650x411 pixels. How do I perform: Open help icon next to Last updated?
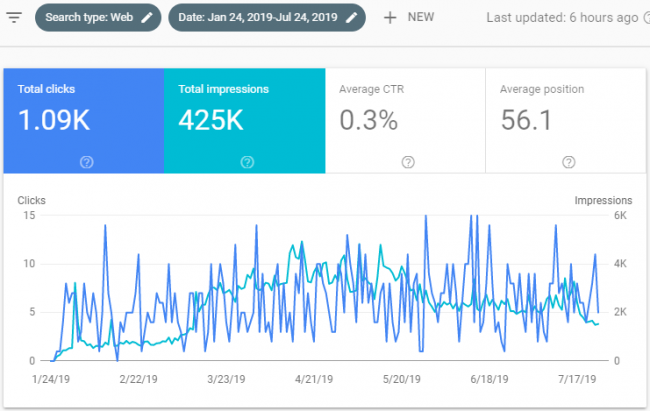tap(646, 17)
